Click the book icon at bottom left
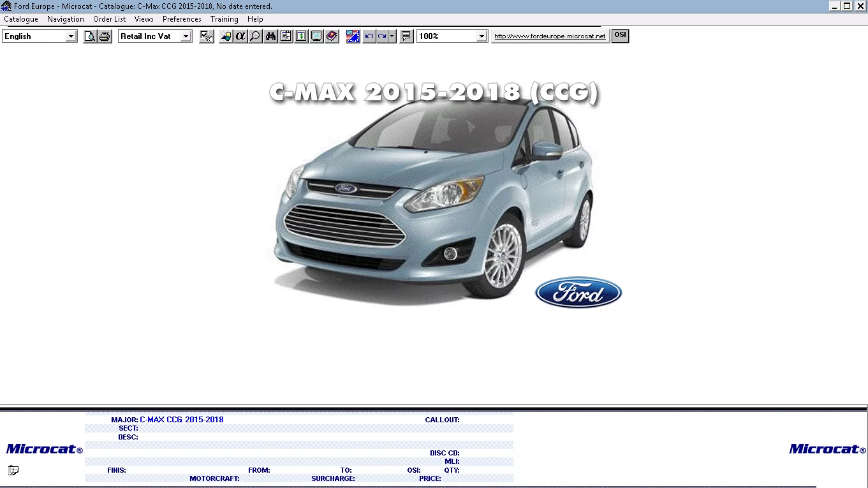Screen dimensions: 868x488 13,470
